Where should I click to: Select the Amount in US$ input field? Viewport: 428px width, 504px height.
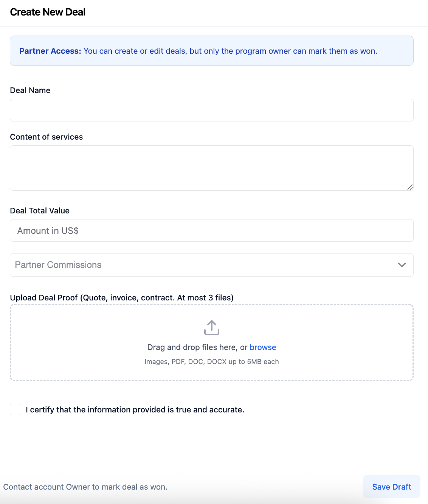click(x=212, y=230)
